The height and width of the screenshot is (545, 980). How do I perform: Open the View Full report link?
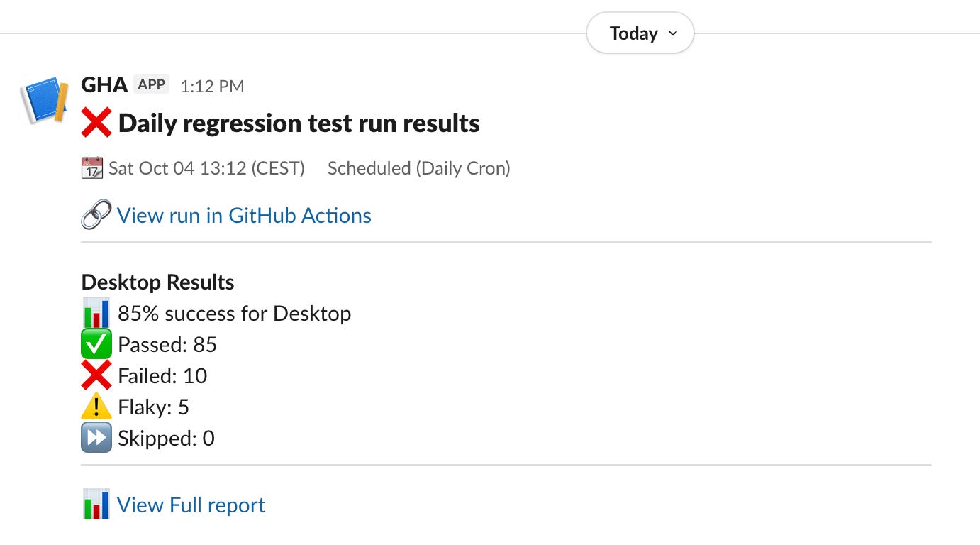point(191,505)
